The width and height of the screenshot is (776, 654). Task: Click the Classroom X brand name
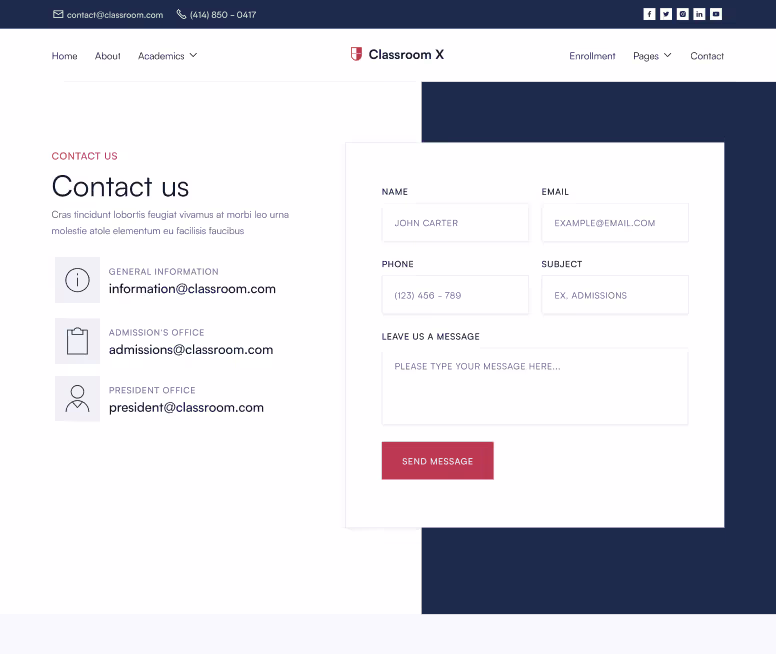tap(406, 54)
